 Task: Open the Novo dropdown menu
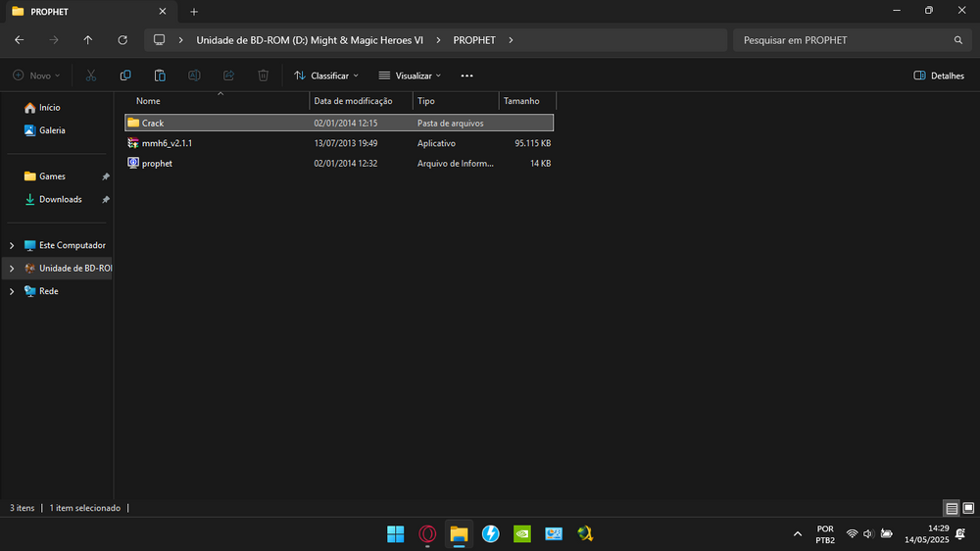tap(36, 75)
